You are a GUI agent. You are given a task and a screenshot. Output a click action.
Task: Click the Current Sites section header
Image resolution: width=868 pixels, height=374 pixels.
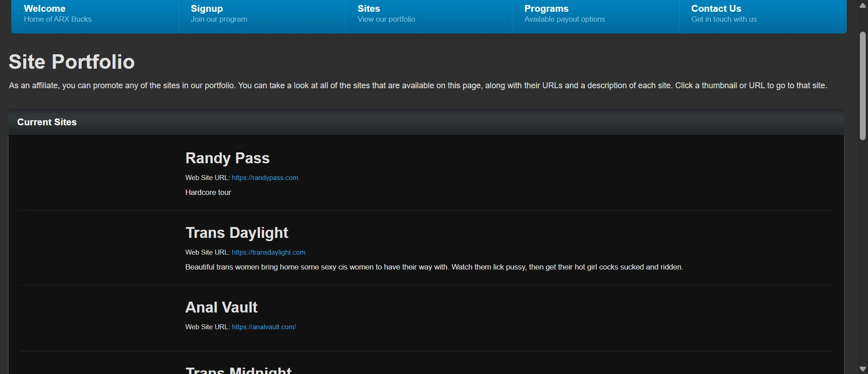tap(47, 122)
